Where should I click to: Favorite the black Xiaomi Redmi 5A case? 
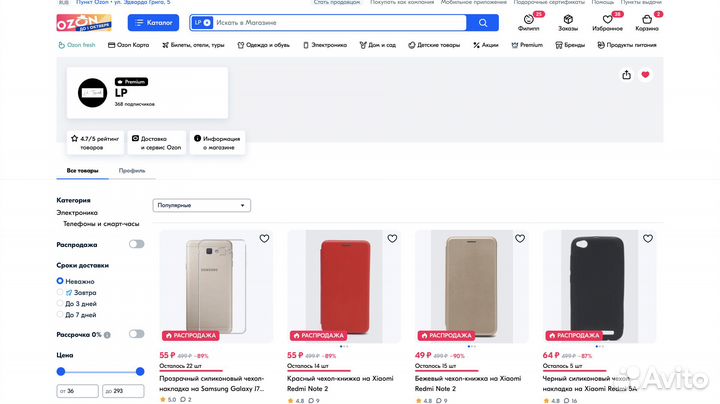click(648, 239)
